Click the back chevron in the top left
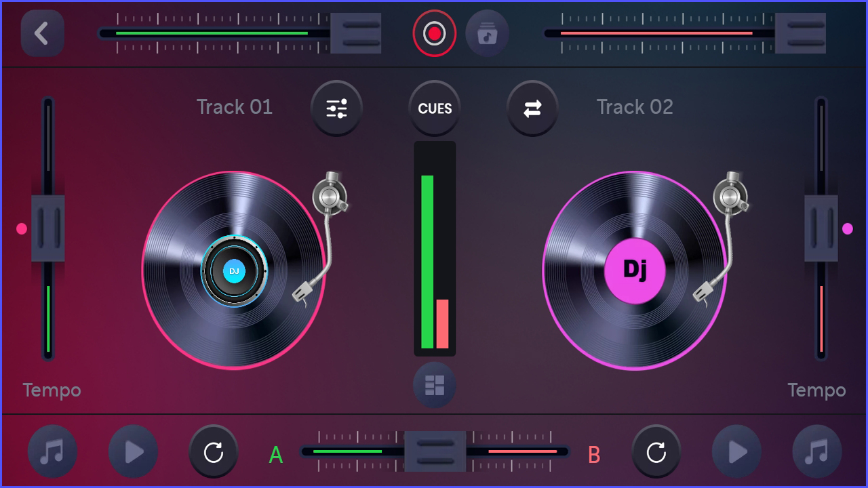868x488 pixels. point(42,33)
